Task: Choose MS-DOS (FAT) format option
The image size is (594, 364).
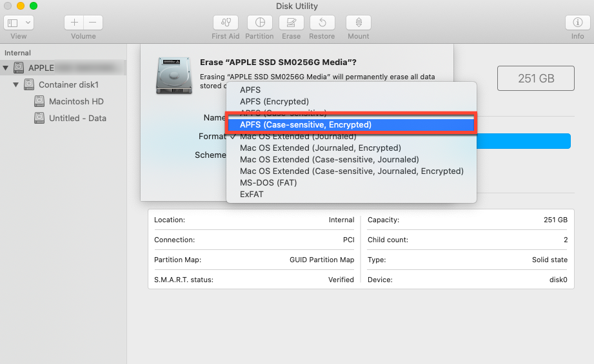Action: coord(351,183)
